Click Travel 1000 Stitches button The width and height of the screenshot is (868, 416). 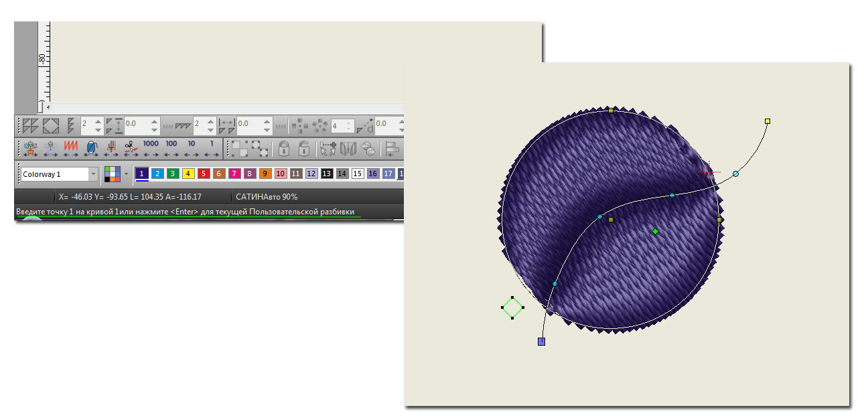[151, 149]
